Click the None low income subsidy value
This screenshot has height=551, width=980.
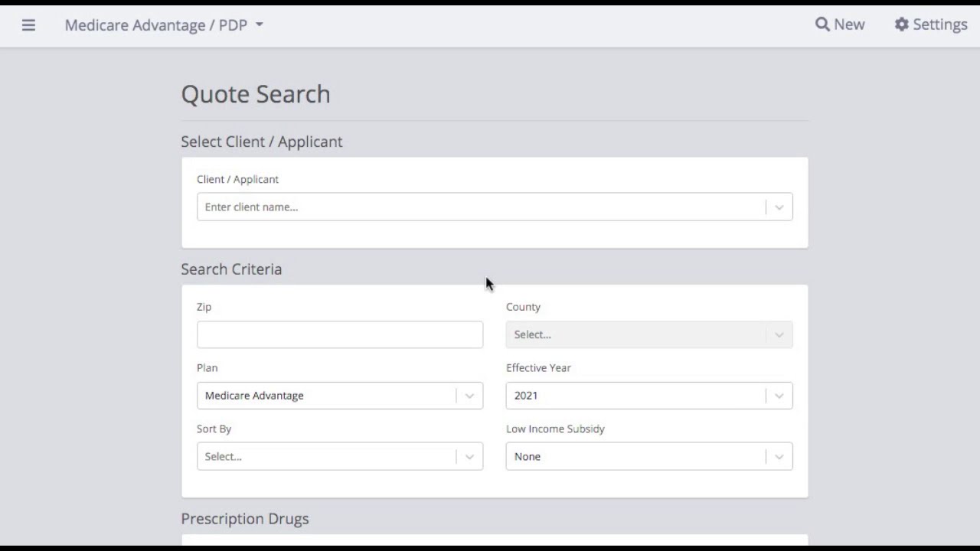click(528, 457)
